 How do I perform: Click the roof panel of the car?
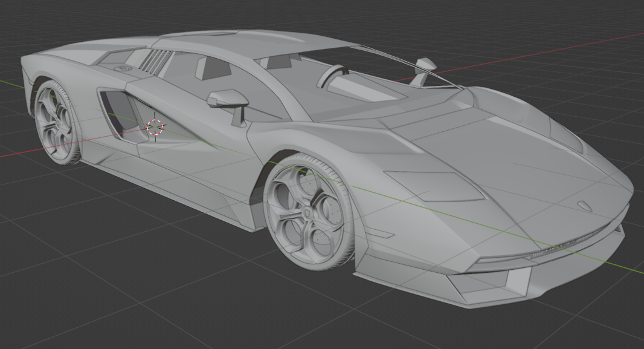click(x=263, y=42)
